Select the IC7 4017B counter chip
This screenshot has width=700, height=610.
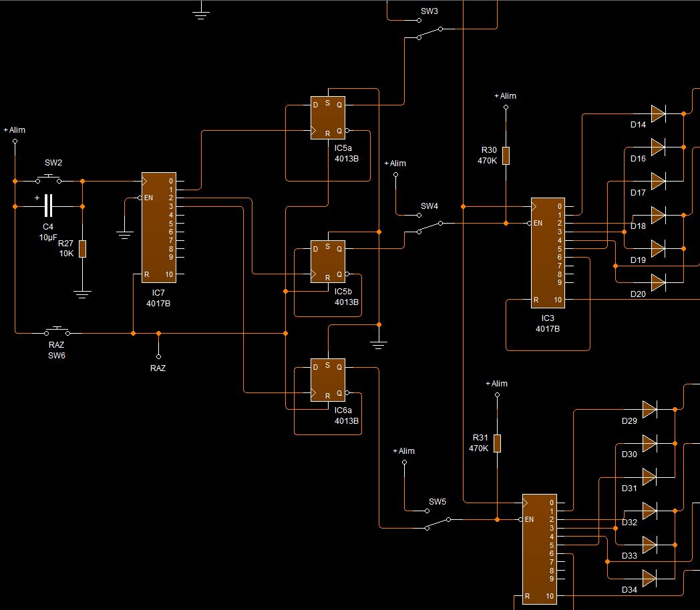[158, 228]
